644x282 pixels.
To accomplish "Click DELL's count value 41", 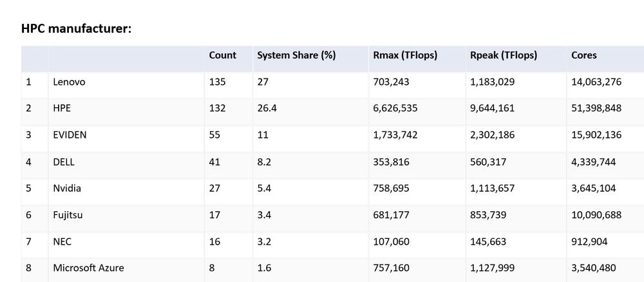I will (x=214, y=162).
